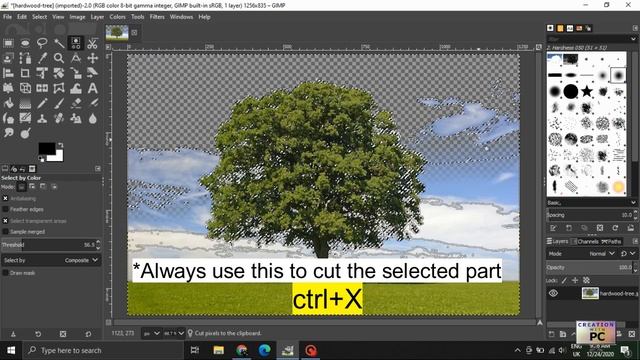Adjust the layer Opacity slider
640x360 pixels.
pyautogui.click(x=591, y=267)
